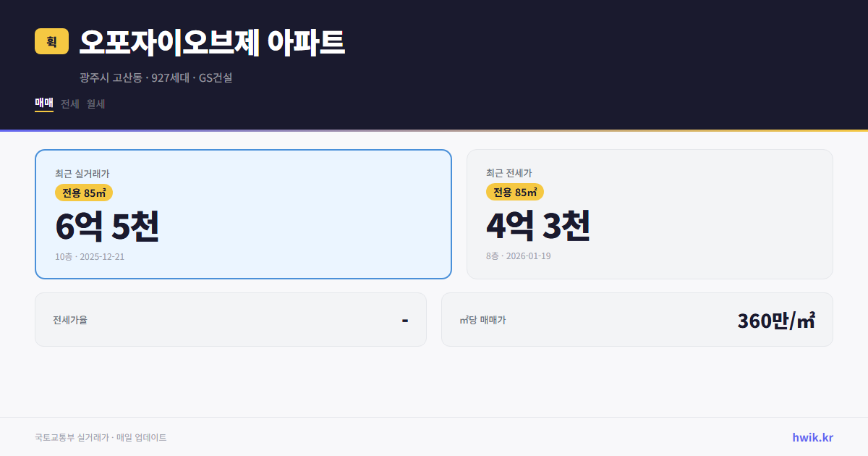Select the 전용 85㎡ badge on the jeonse card
868x456 pixels.
tap(515, 193)
